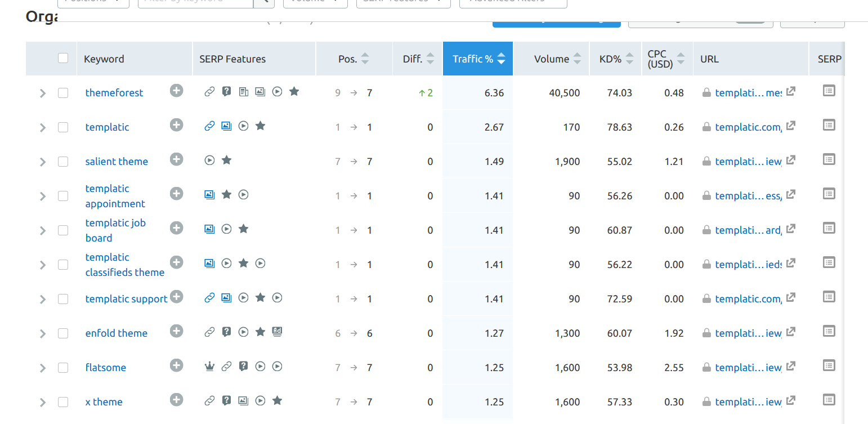Viewport: 868px width, 424px height.
Task: Add templatic appointment keyword via plus icon
Action: [x=177, y=194]
